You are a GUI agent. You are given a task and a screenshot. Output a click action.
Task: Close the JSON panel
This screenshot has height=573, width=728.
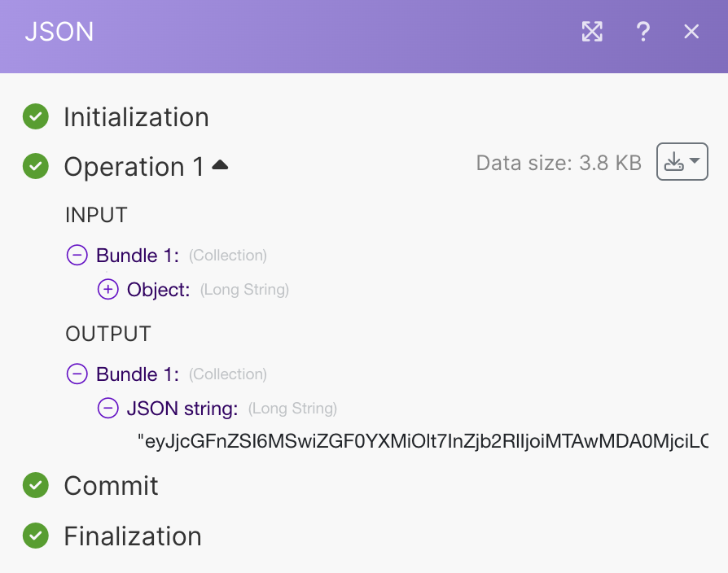pos(691,32)
